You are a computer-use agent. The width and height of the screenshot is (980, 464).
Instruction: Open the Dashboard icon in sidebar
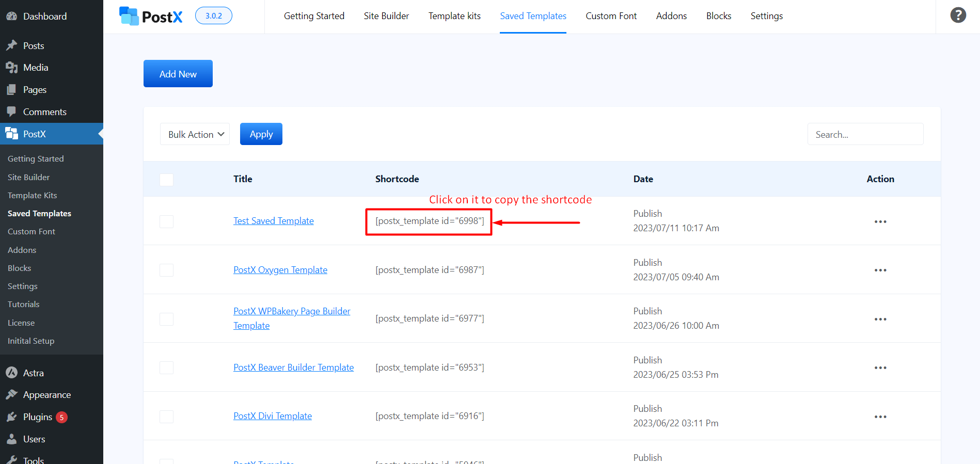tap(11, 16)
